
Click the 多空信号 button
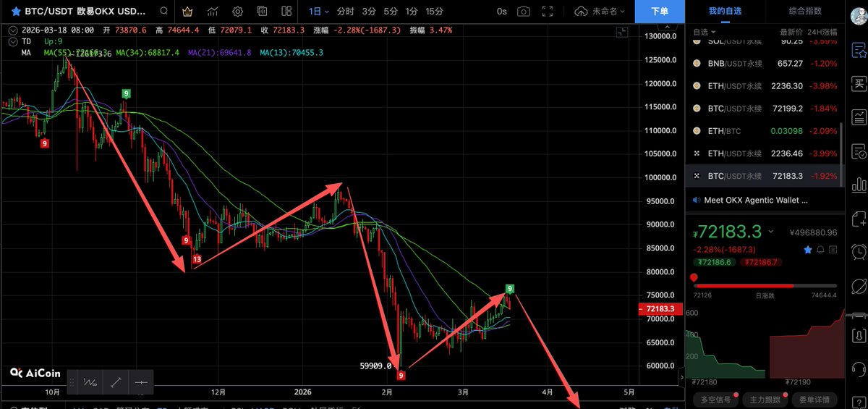click(x=716, y=399)
